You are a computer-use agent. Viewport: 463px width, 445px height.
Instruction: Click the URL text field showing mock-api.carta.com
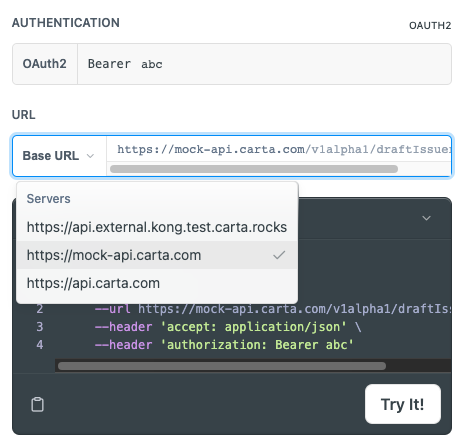click(x=279, y=149)
